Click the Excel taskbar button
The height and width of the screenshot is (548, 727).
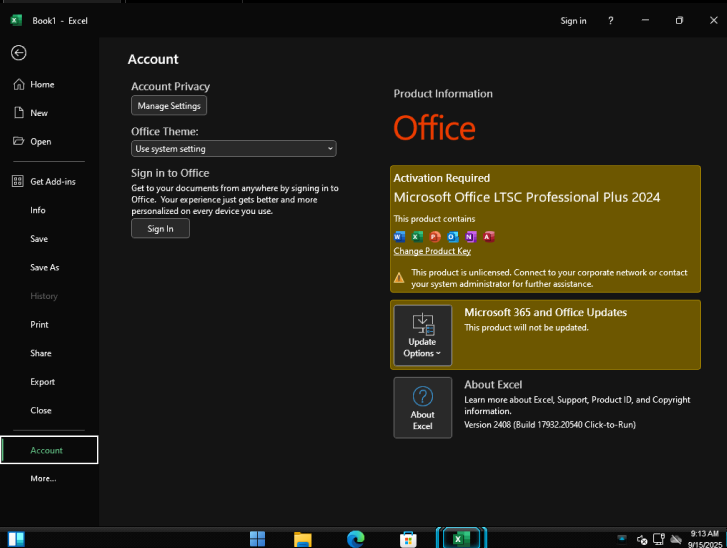pyautogui.click(x=461, y=538)
